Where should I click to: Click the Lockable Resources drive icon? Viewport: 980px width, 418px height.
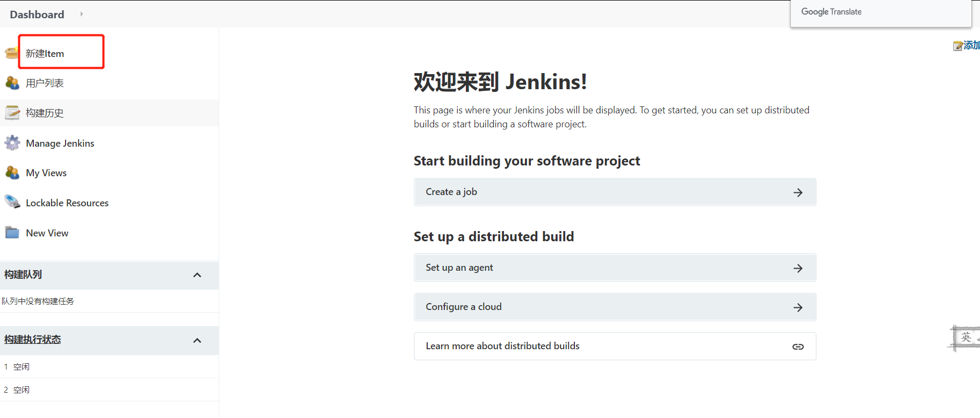coord(12,202)
